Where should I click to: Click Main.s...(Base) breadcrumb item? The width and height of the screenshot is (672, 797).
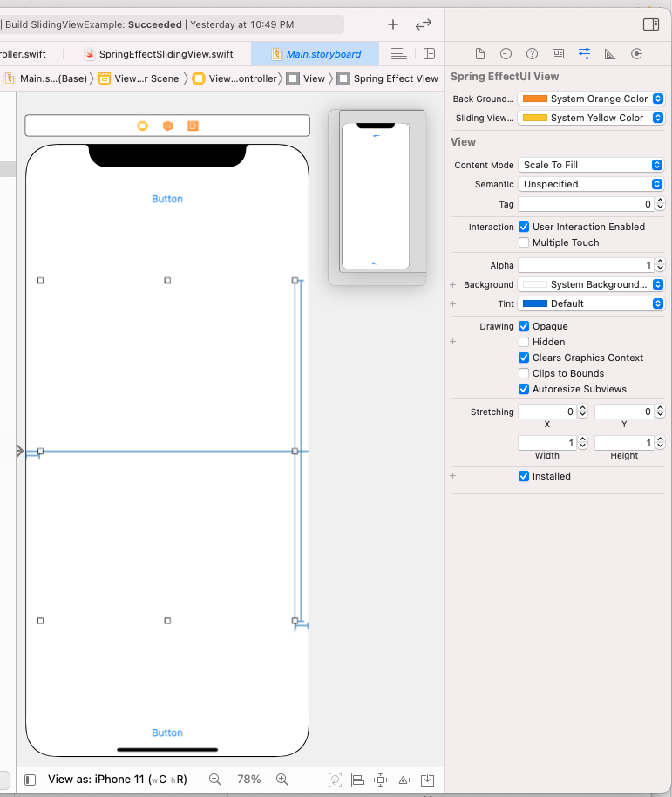click(46, 78)
